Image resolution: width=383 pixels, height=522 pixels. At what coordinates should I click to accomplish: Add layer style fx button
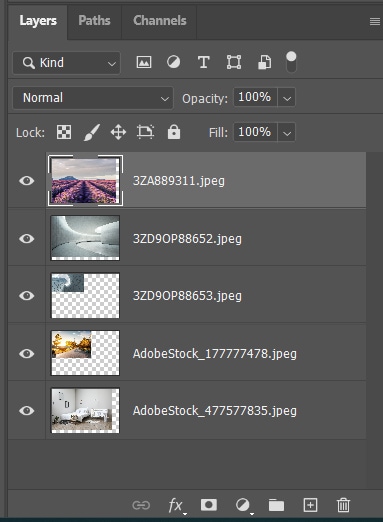click(176, 505)
